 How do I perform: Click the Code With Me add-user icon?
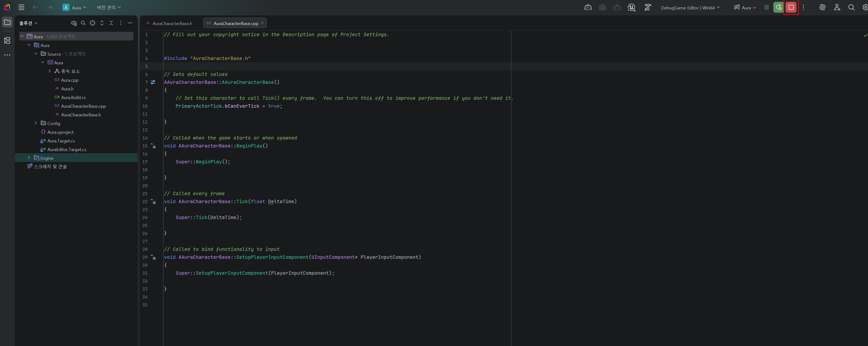click(837, 7)
